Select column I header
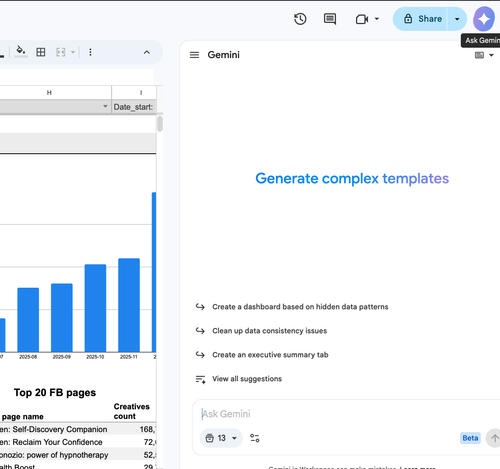The width and height of the screenshot is (500, 469). [x=141, y=93]
